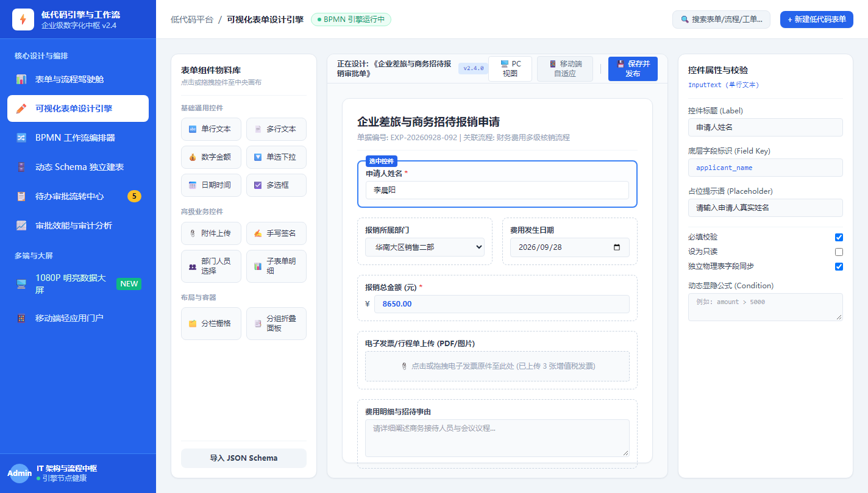868x493 pixels.
Task: Click the 控件标题 Label input field
Action: [x=766, y=127]
